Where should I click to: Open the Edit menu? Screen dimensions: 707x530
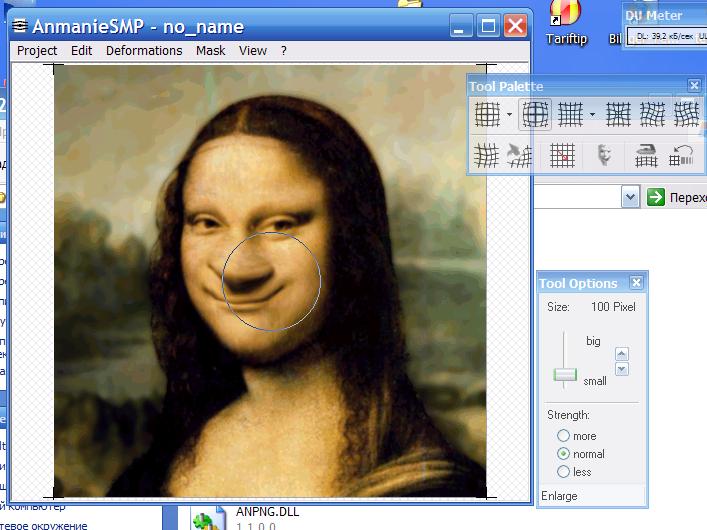[81, 51]
